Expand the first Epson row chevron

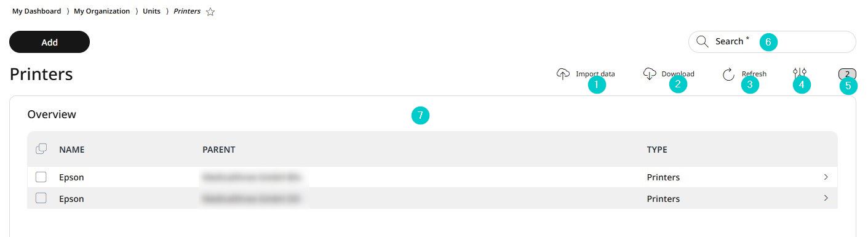point(826,177)
